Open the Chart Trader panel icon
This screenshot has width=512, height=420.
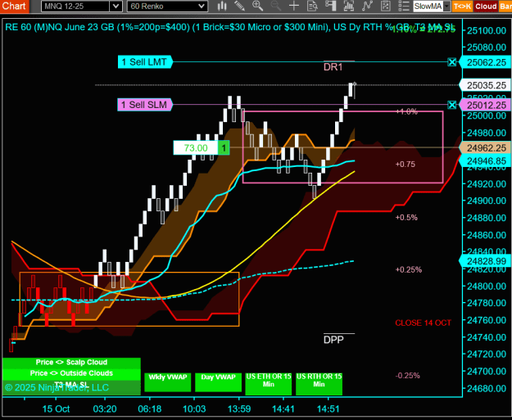pos(331,6)
